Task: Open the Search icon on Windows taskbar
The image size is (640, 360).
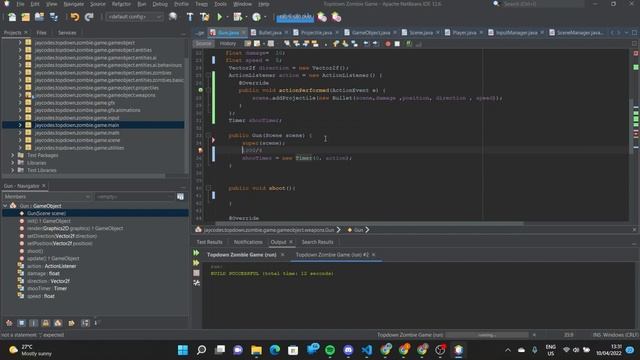Action: 201,350
